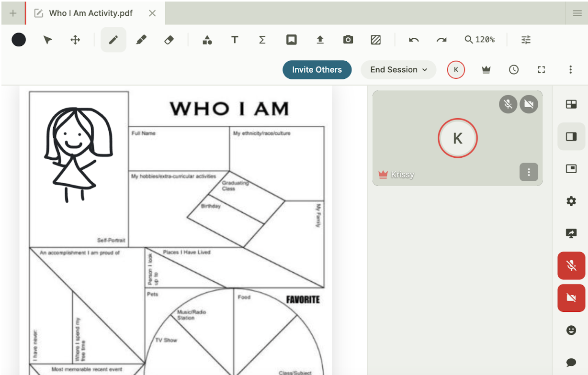The width and height of the screenshot is (588, 375).
Task: Select the highlighter tool
Action: pos(141,40)
